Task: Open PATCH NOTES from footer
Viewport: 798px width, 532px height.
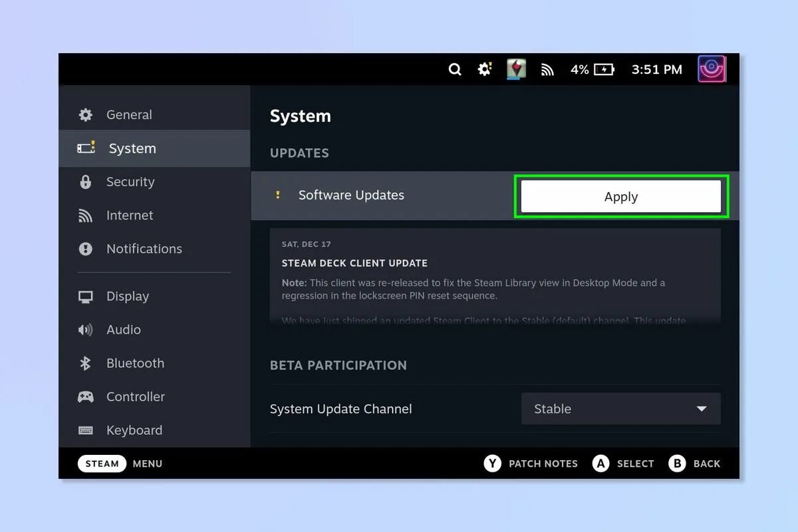Action: [x=543, y=464]
